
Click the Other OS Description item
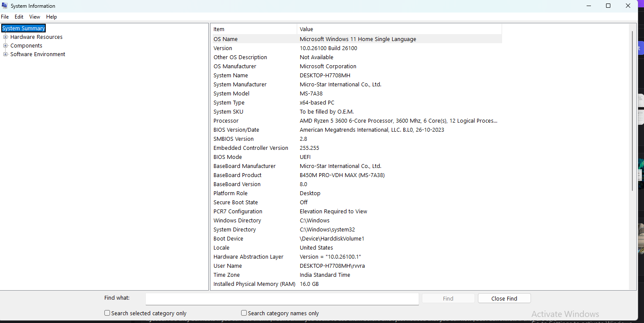click(240, 57)
